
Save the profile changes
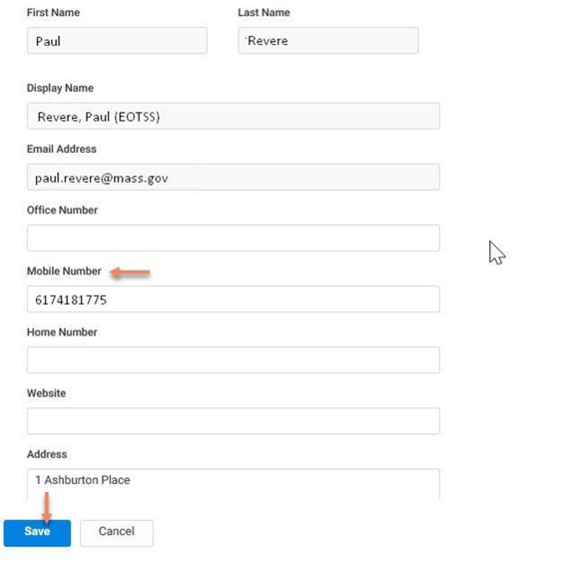(37, 533)
